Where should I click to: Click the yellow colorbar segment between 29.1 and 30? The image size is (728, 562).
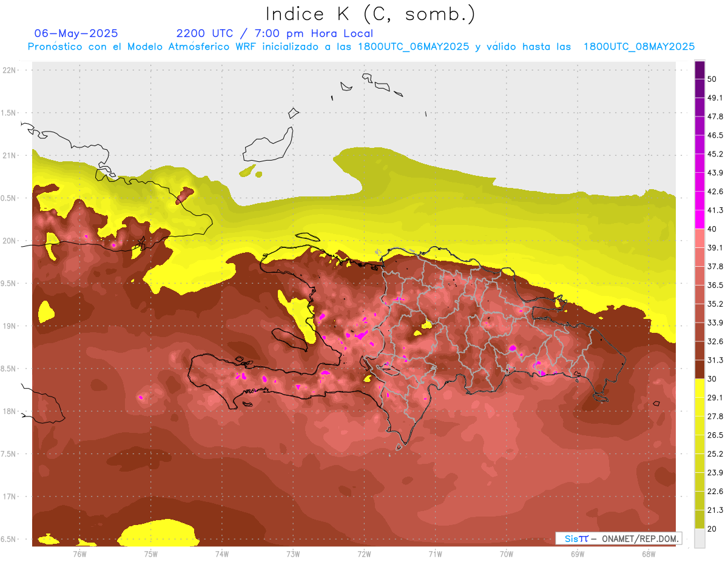tap(699, 387)
